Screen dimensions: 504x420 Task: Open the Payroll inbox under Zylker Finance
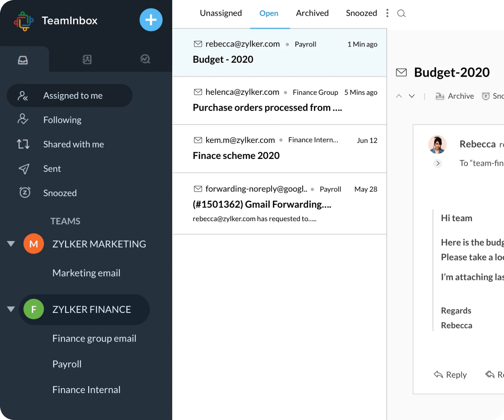[67, 364]
